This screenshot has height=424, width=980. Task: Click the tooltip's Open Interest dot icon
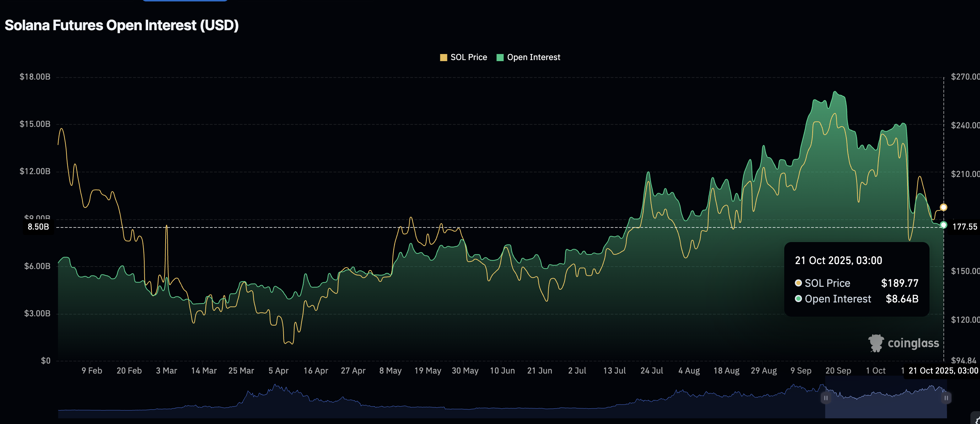pyautogui.click(x=798, y=299)
